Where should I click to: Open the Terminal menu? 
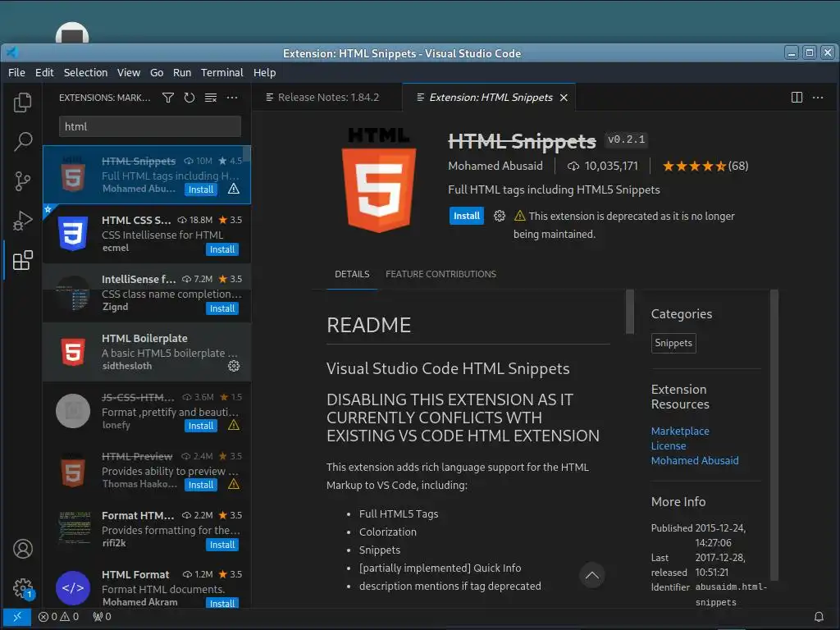click(x=221, y=72)
